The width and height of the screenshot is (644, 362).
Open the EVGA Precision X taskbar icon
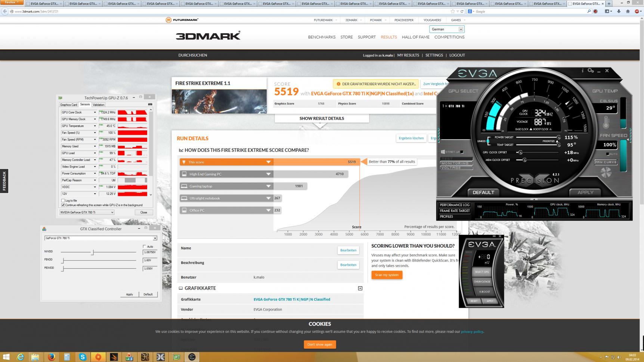coord(161,357)
